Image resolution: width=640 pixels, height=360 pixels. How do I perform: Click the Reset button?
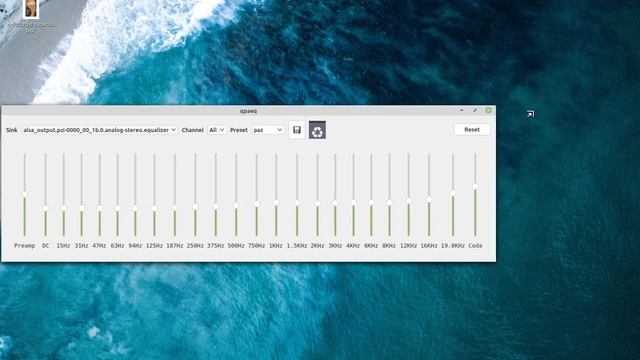pos(472,129)
